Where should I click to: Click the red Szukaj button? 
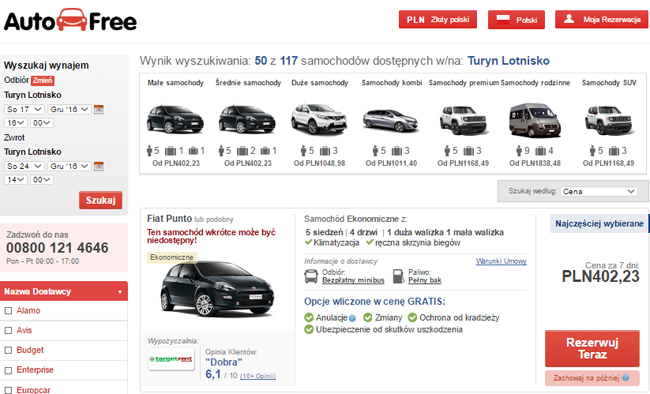point(100,200)
